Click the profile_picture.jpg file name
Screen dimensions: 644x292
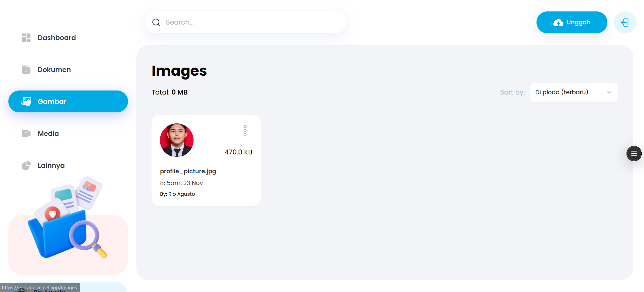[x=188, y=171]
